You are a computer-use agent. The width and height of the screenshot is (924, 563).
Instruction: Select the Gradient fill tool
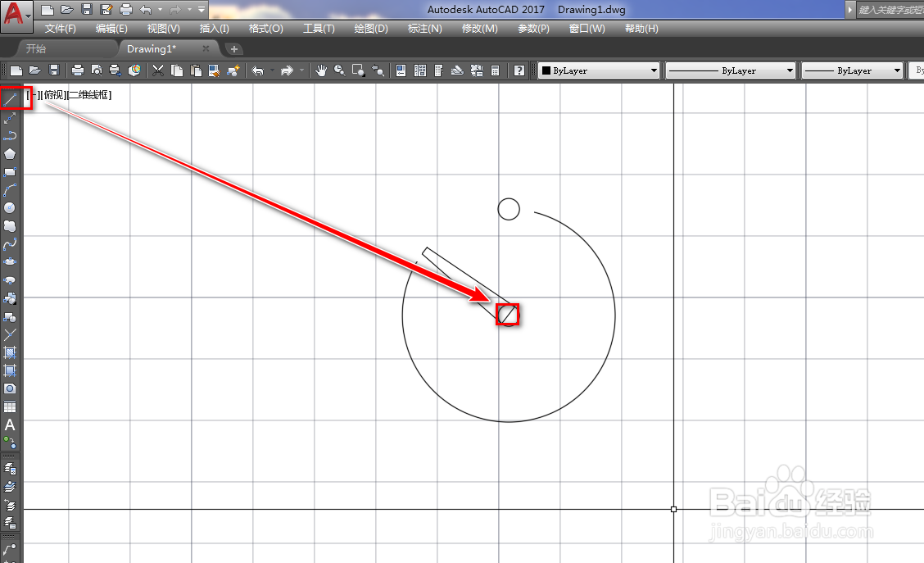point(10,370)
